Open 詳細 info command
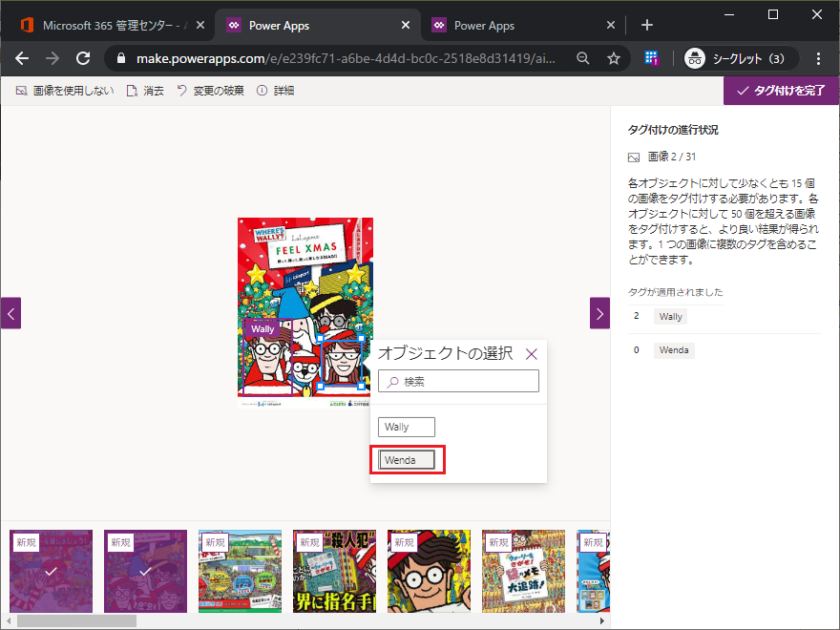The height and width of the screenshot is (630, 840). tap(275, 91)
